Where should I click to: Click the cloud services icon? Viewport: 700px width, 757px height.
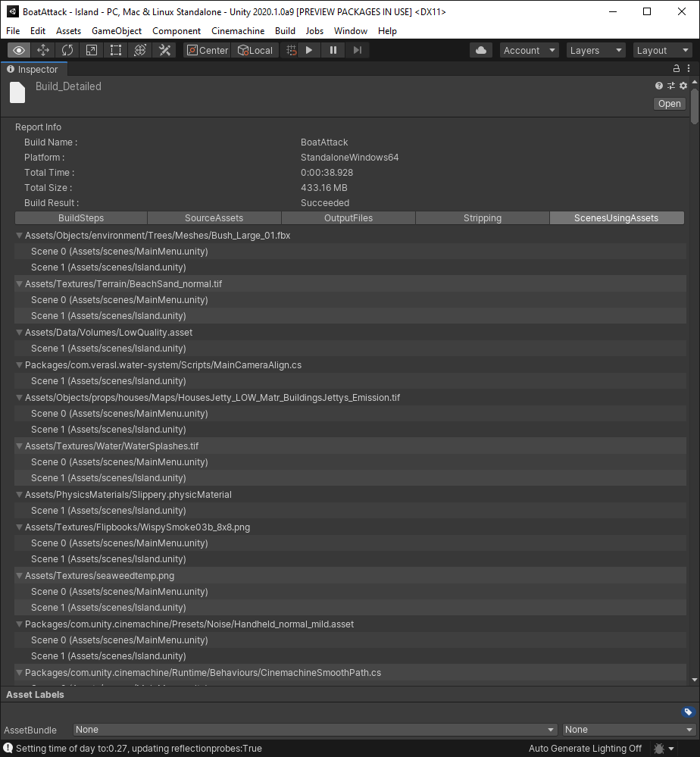point(480,50)
